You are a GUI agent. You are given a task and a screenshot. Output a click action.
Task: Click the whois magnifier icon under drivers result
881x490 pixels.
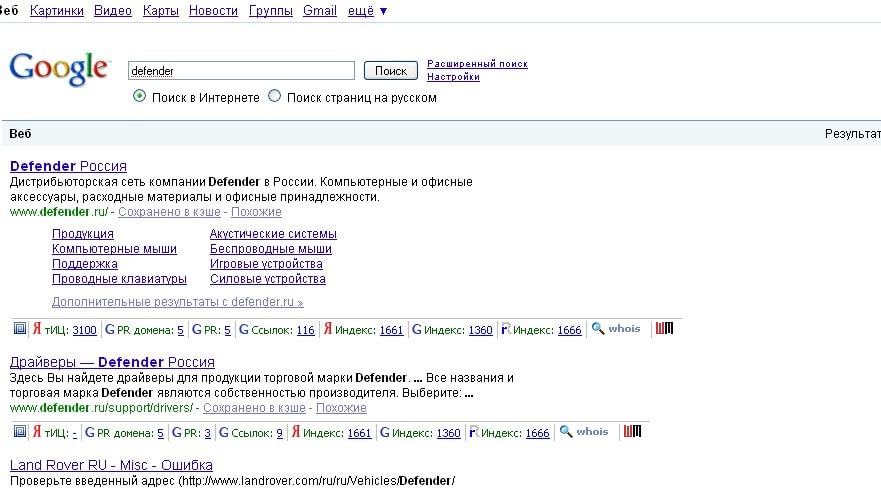click(x=566, y=432)
